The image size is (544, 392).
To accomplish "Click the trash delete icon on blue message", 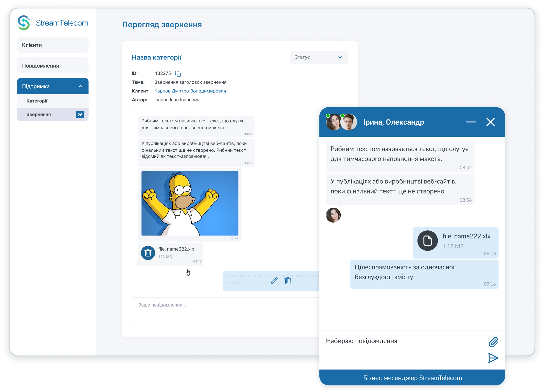I will point(288,281).
